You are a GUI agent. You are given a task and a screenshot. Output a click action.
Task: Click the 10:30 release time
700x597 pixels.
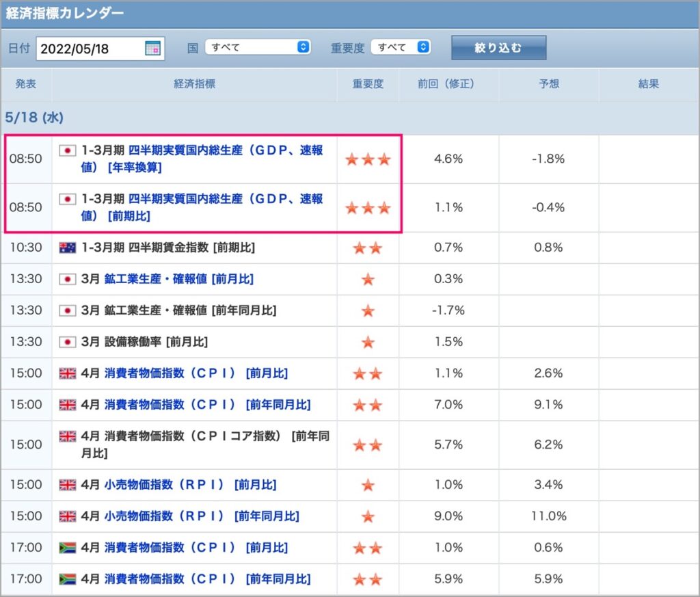click(x=26, y=248)
